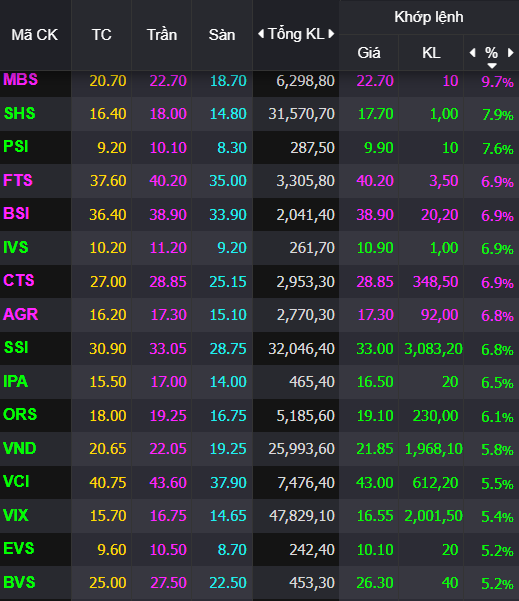Image resolution: width=519 pixels, height=601 pixels.
Task: Open the MBS stock symbol
Action: (x=21, y=80)
